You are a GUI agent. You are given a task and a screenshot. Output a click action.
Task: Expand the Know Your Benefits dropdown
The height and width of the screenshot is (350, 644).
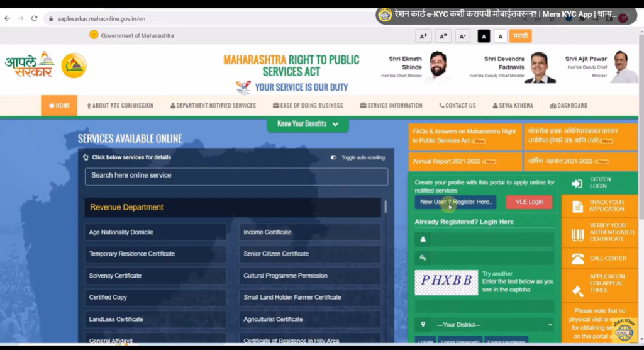click(308, 124)
